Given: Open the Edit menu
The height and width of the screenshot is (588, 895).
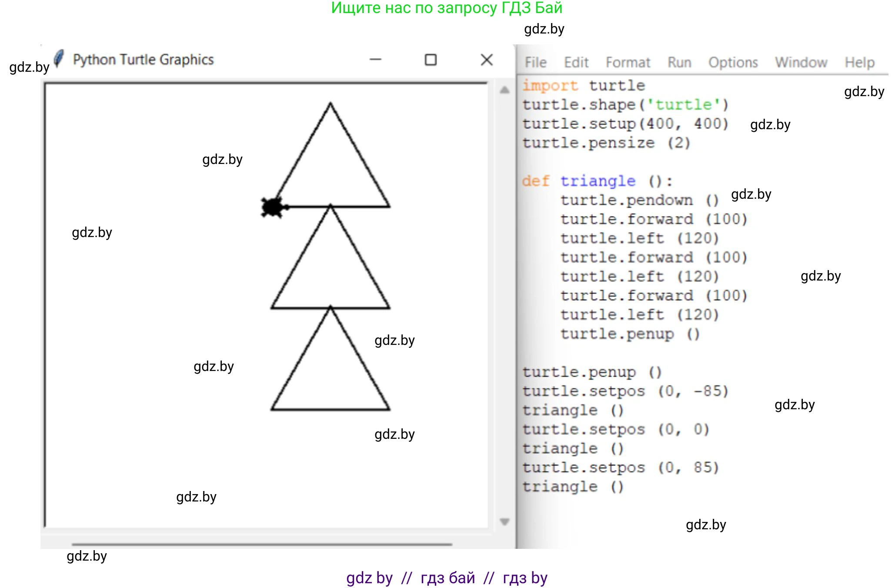Looking at the screenshot, I should point(576,63).
